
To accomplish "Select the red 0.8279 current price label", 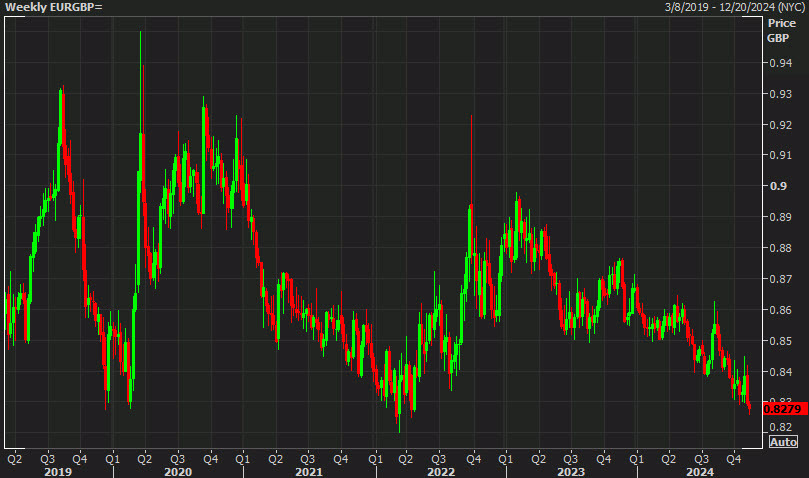I will [x=785, y=409].
